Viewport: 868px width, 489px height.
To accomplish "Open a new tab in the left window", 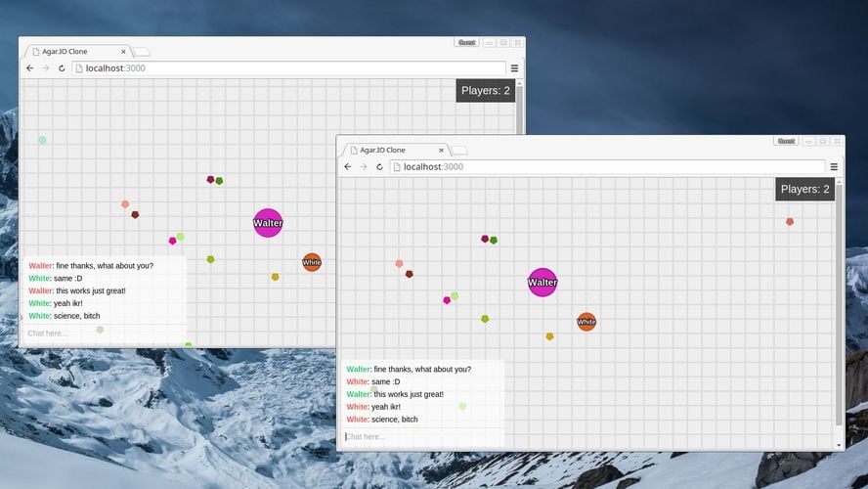I will pyautogui.click(x=142, y=52).
